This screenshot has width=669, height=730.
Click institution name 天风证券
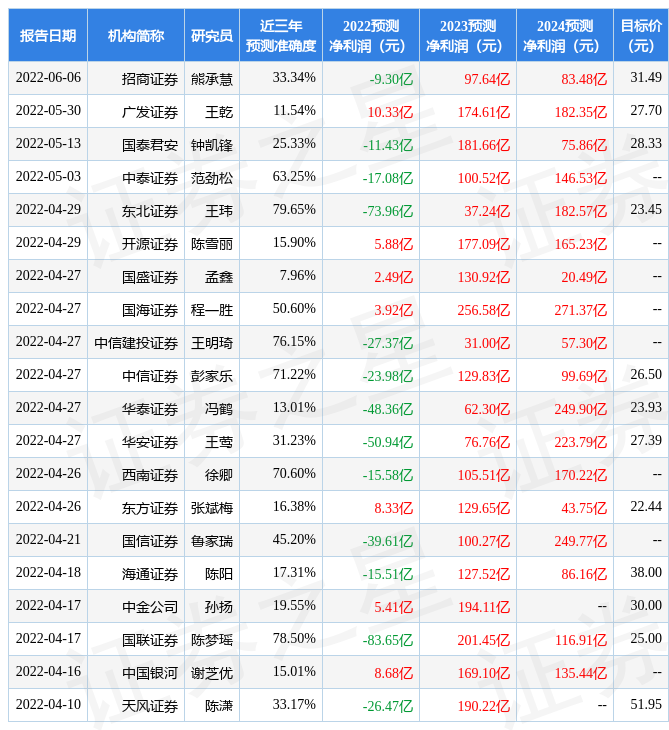(x=150, y=707)
